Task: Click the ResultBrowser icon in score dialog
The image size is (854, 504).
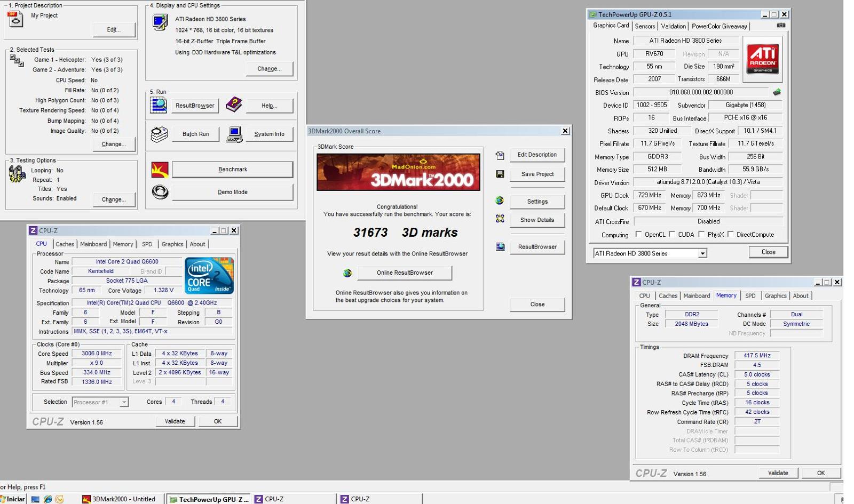Action: pyautogui.click(x=500, y=246)
